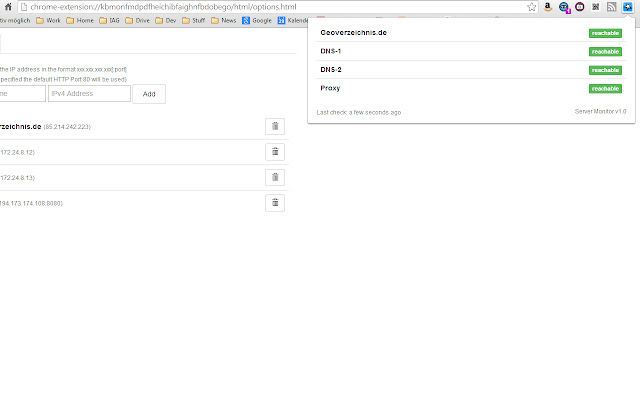Click the 172.24.8.13 address text
Viewport: 640px width, 400px height.
click(17, 178)
